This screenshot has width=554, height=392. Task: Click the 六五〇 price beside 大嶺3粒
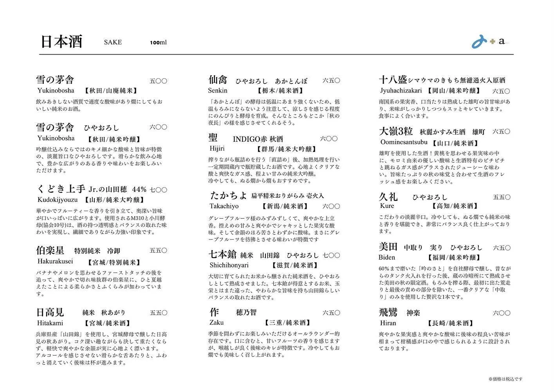502,132
